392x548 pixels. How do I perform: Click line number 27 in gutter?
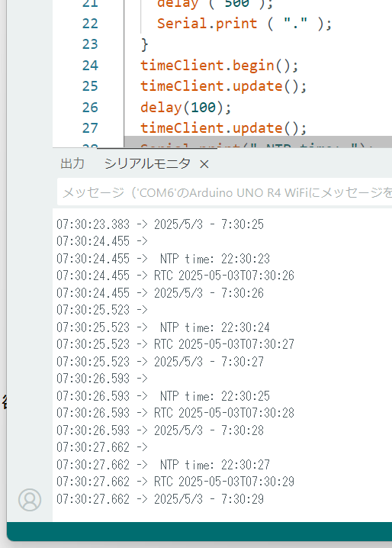90,128
